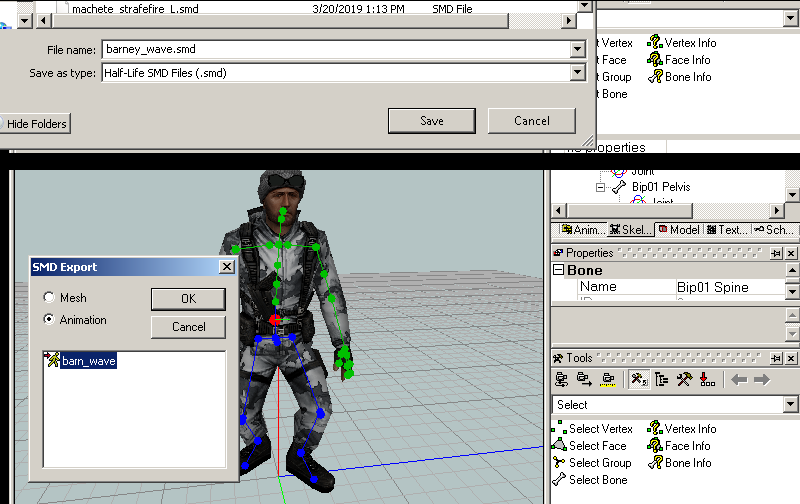The image size is (800, 504).
Task: Click the File name text field
Action: click(337, 49)
